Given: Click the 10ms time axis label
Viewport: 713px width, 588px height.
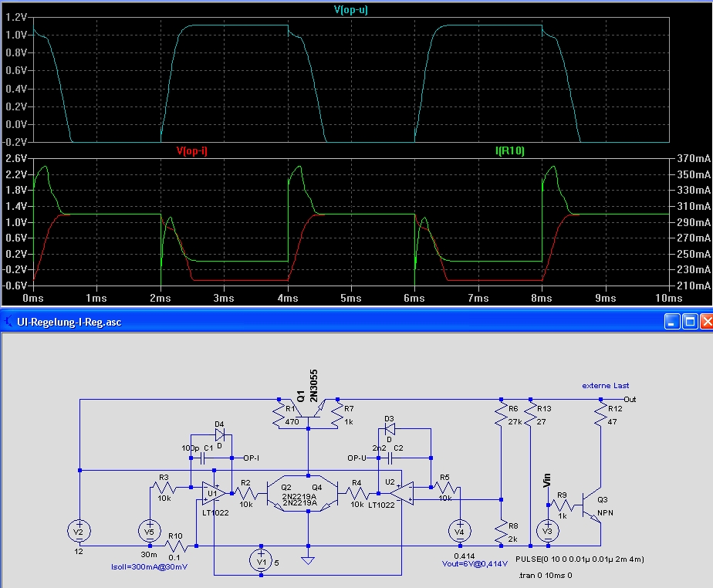Looking at the screenshot, I should 668,299.
